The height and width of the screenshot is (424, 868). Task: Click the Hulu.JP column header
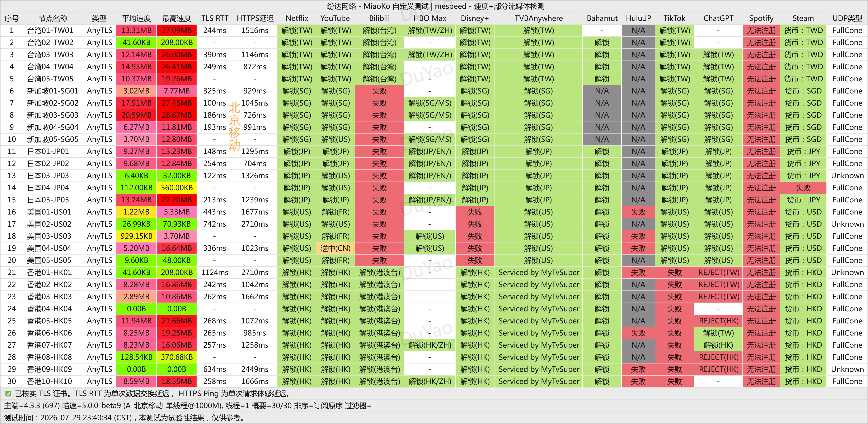(x=638, y=18)
